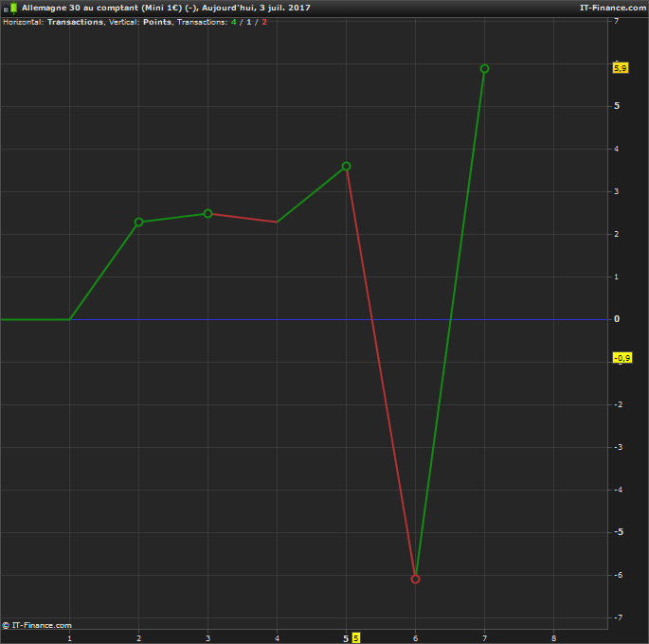Click the vertical axis label '0'
Screen dimensions: 649x644
pos(617,319)
